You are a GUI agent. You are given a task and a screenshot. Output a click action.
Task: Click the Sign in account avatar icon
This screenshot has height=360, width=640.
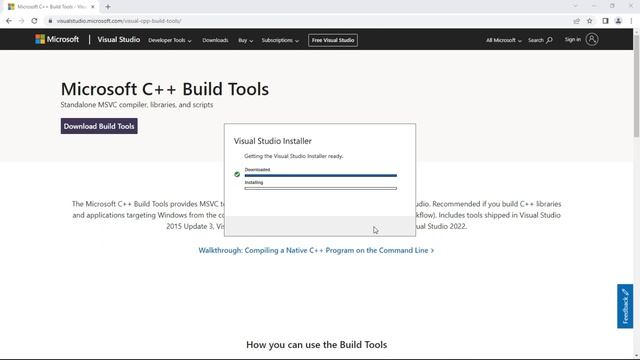[x=592, y=40]
